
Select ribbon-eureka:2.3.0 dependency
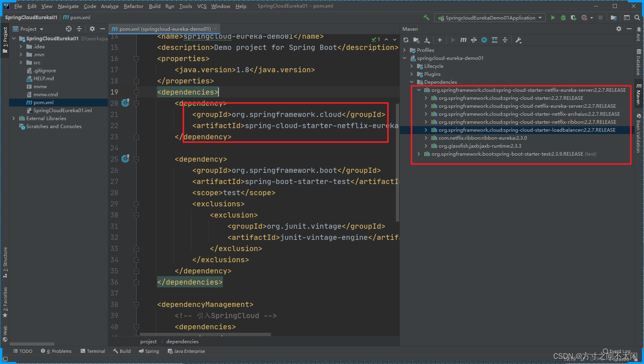tap(483, 138)
